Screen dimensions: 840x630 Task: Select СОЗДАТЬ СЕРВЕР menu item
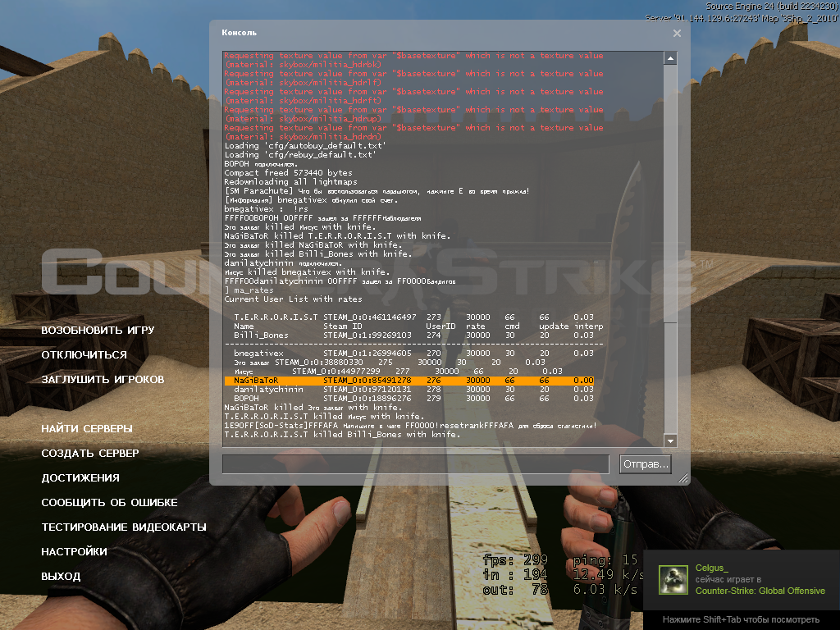(90, 453)
